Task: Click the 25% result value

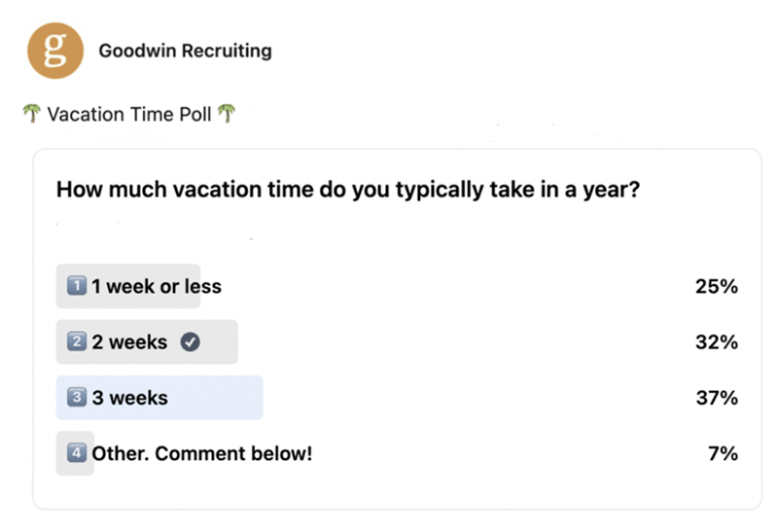Action: [717, 286]
